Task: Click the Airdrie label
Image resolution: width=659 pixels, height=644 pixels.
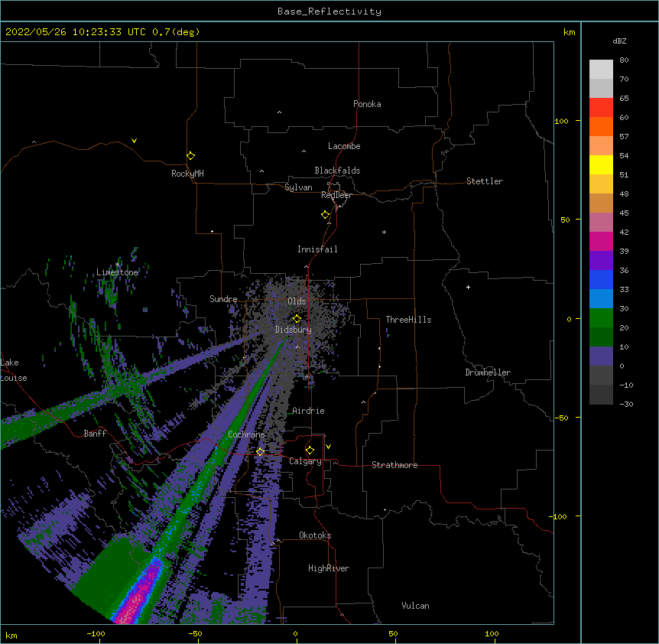Action: click(x=309, y=411)
